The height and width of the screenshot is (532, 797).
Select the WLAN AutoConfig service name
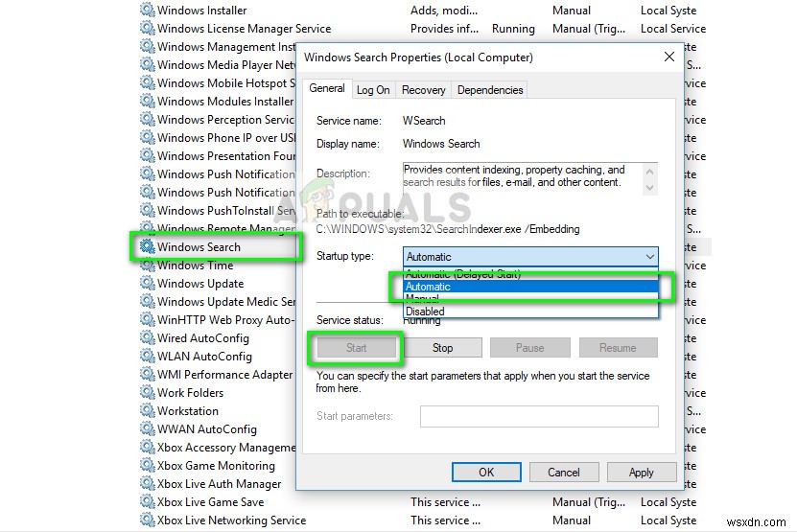click(x=204, y=357)
